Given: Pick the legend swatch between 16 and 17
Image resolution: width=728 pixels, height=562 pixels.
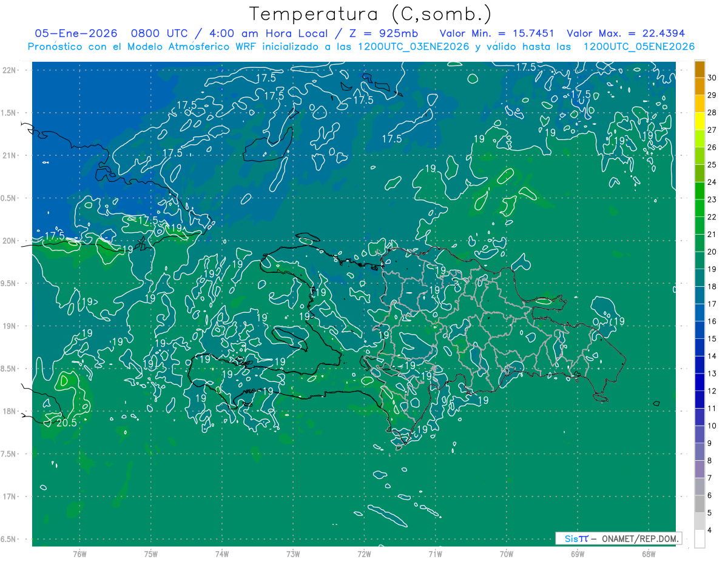Looking at the screenshot, I should tap(699, 313).
